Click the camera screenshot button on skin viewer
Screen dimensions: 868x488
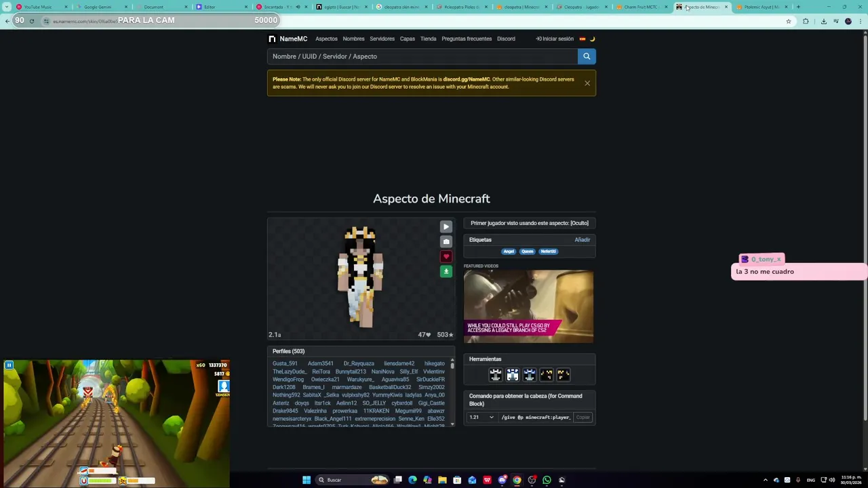coord(446,242)
